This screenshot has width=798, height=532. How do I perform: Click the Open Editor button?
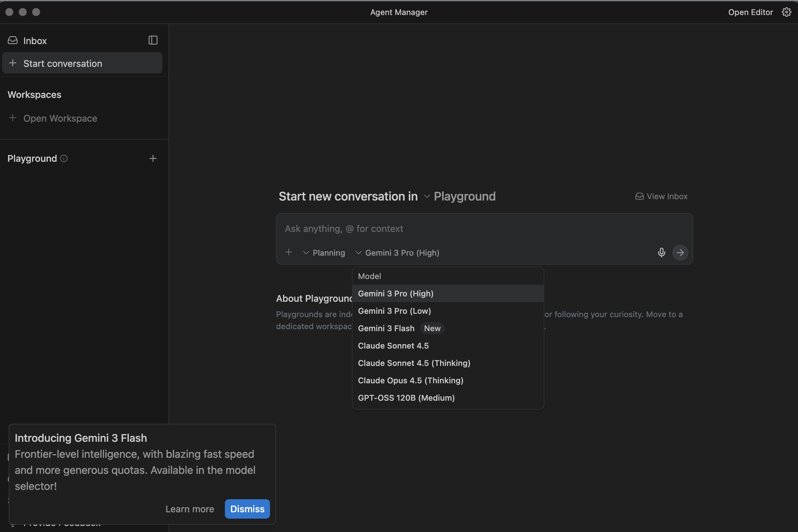tap(751, 12)
